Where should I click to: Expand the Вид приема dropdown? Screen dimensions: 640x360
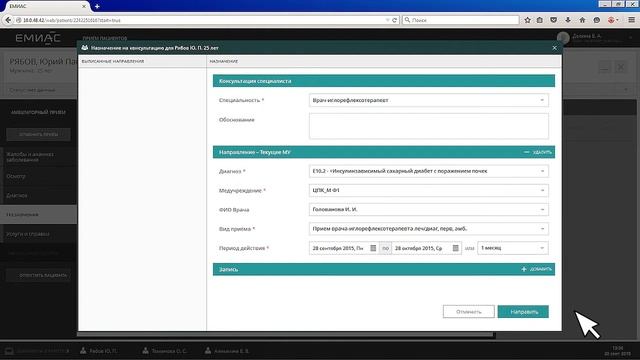click(542, 229)
